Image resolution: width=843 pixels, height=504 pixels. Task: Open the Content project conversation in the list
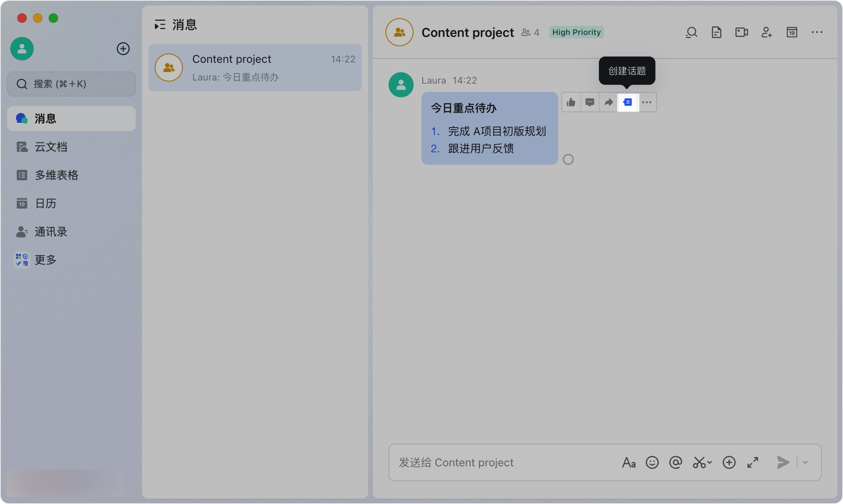click(x=255, y=68)
